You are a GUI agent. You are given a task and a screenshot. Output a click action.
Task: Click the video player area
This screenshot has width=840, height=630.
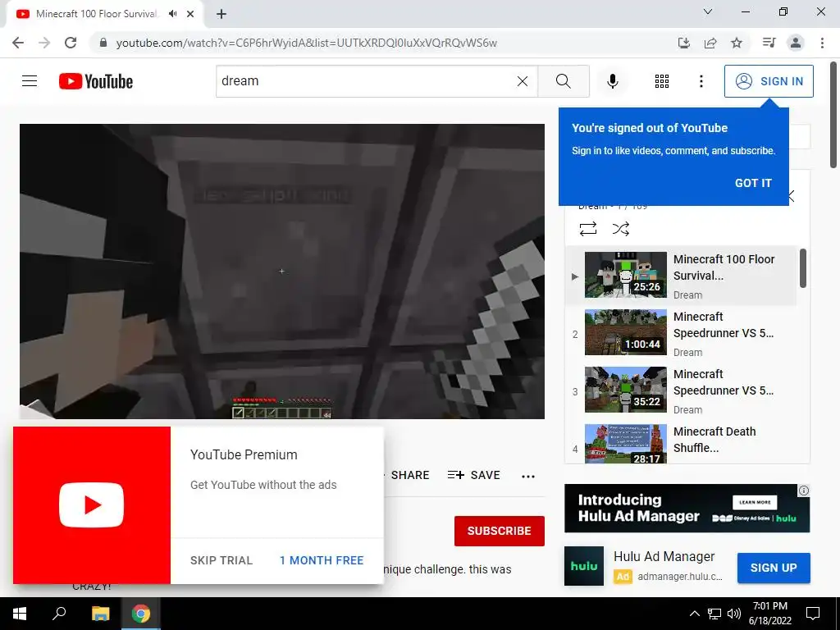282,271
